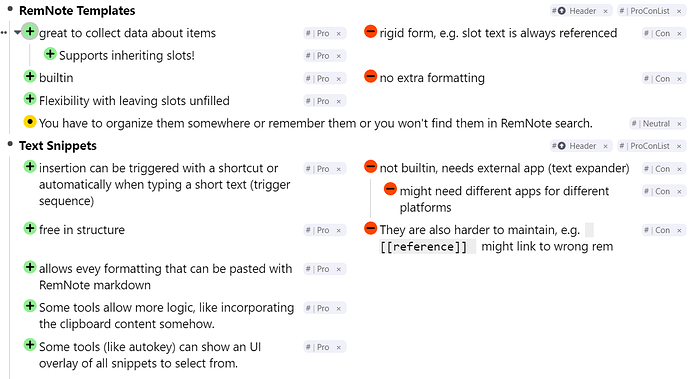Click red minus icon beside 'no extra formatting'
690x379 pixels.
(x=371, y=77)
